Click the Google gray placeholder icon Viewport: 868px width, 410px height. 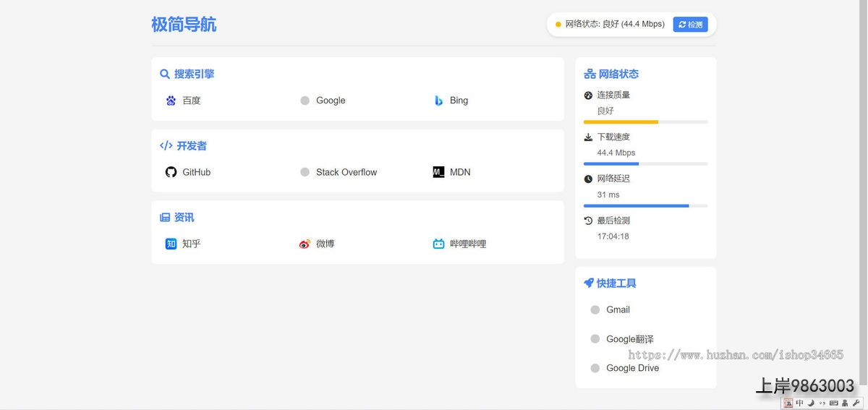click(305, 101)
